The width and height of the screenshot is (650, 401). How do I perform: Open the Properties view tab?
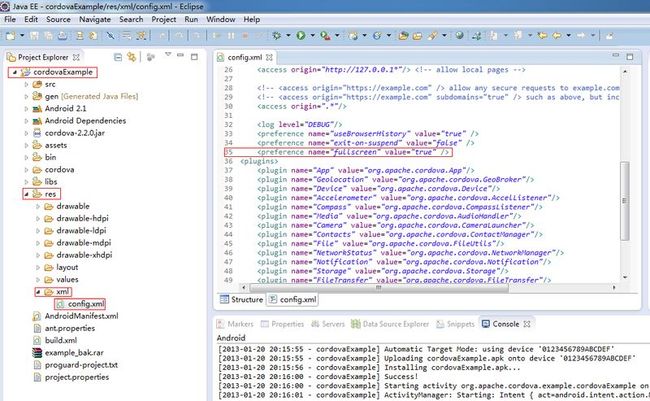click(282, 324)
